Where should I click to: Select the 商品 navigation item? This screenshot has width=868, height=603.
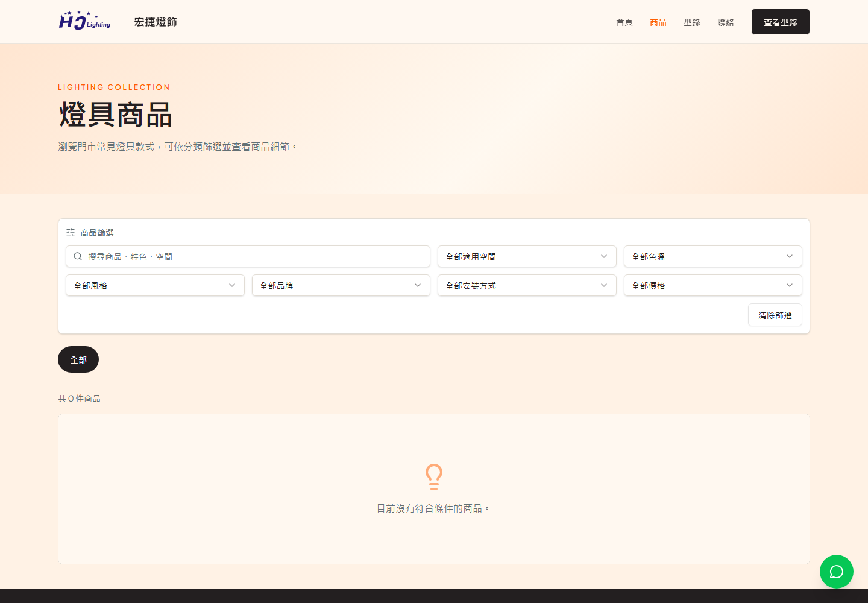(658, 22)
